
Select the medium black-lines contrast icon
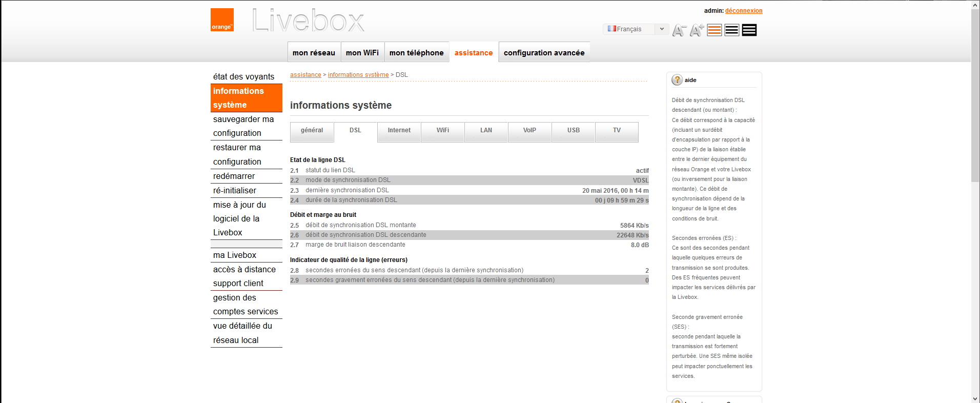[732, 30]
